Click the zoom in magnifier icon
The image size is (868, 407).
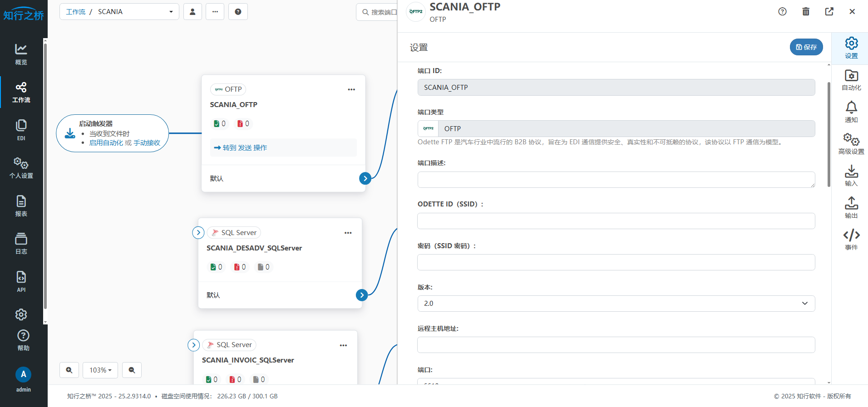(x=69, y=370)
